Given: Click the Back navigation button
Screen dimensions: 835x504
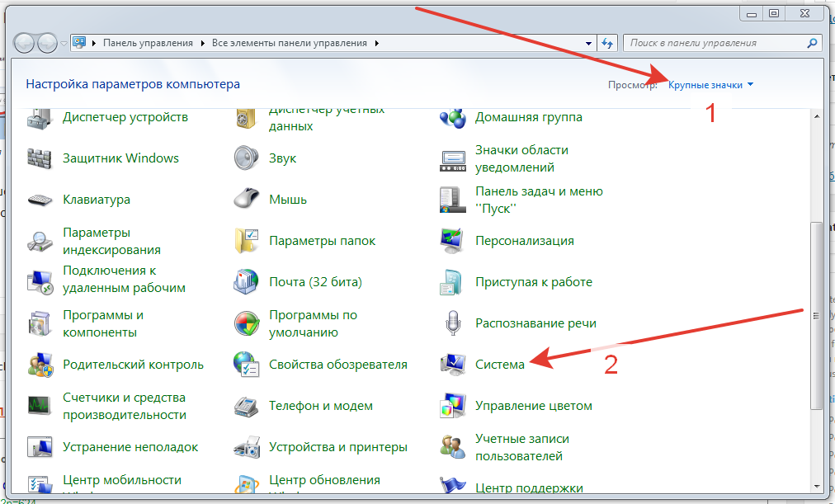Looking at the screenshot, I should tap(24, 43).
